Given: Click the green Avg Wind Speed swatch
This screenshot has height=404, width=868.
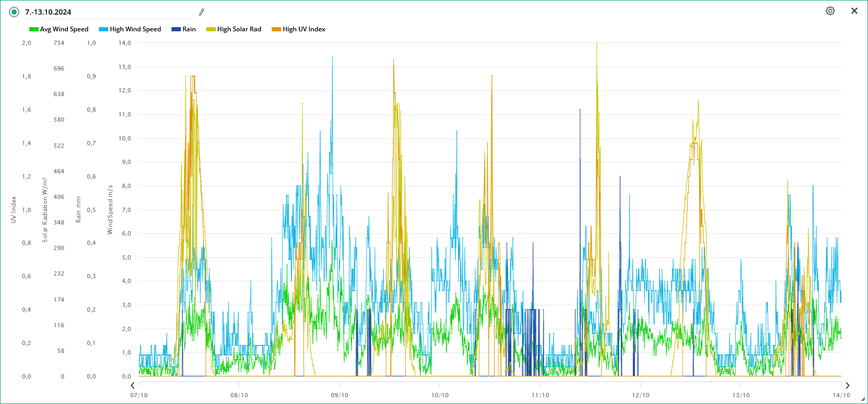Looking at the screenshot, I should tap(34, 29).
